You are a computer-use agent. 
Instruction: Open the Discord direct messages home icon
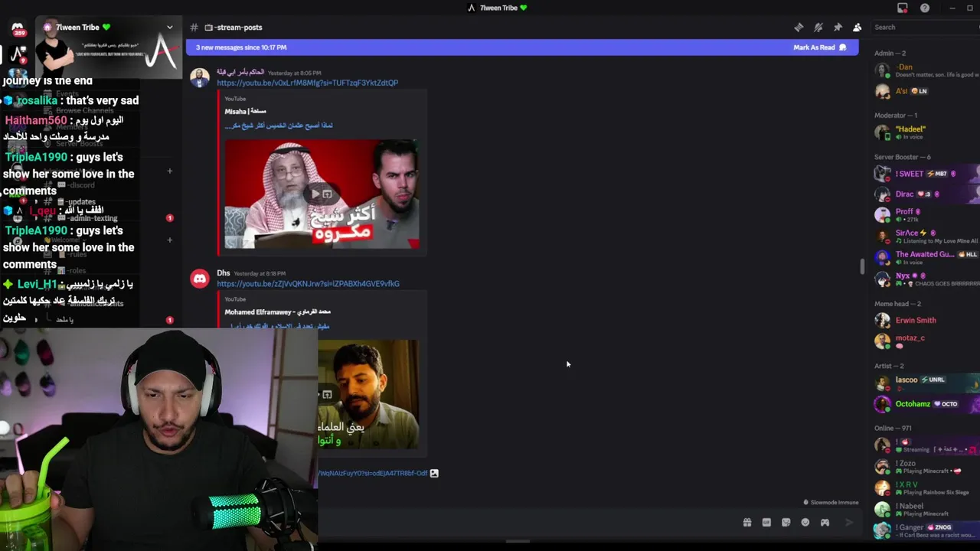point(18,29)
